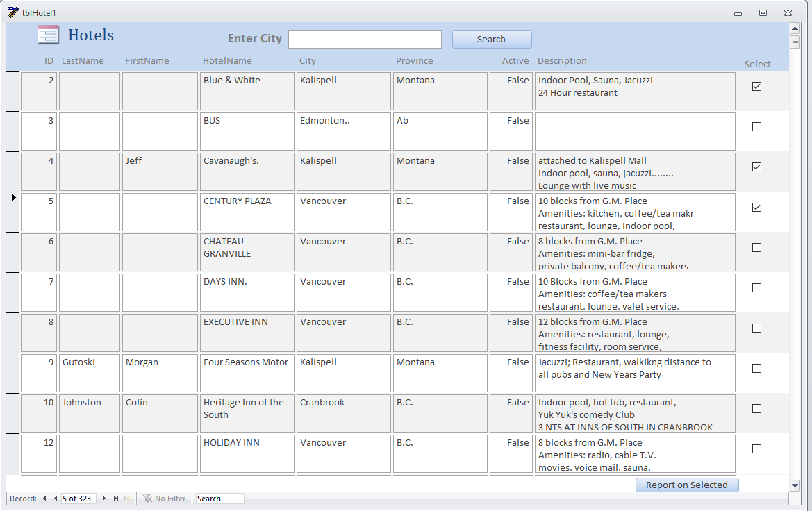Viewport: 812px width, 511px height.
Task: Click the HotelName column label
Action: tap(227, 60)
